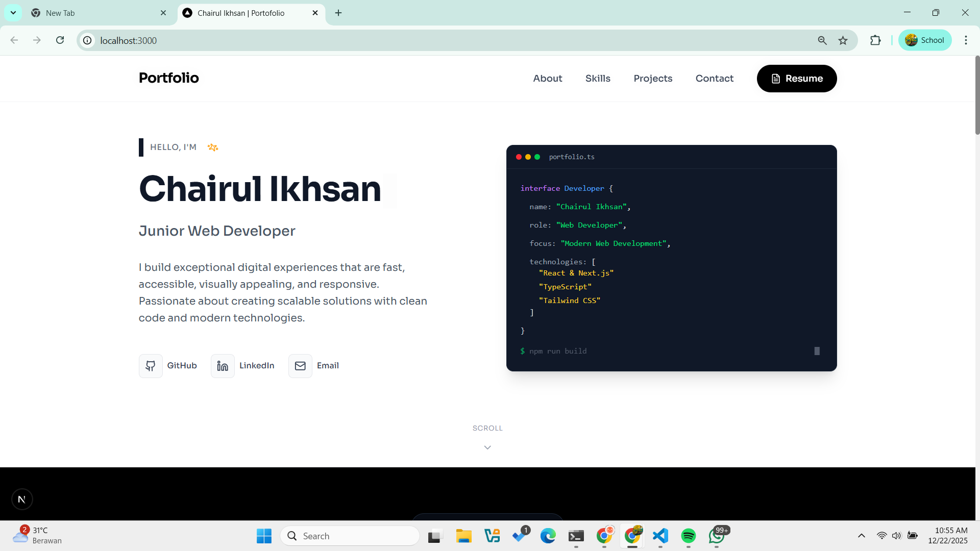Open the Chrome three-dot menu
Viewport: 980px width, 551px height.
pos(966,40)
